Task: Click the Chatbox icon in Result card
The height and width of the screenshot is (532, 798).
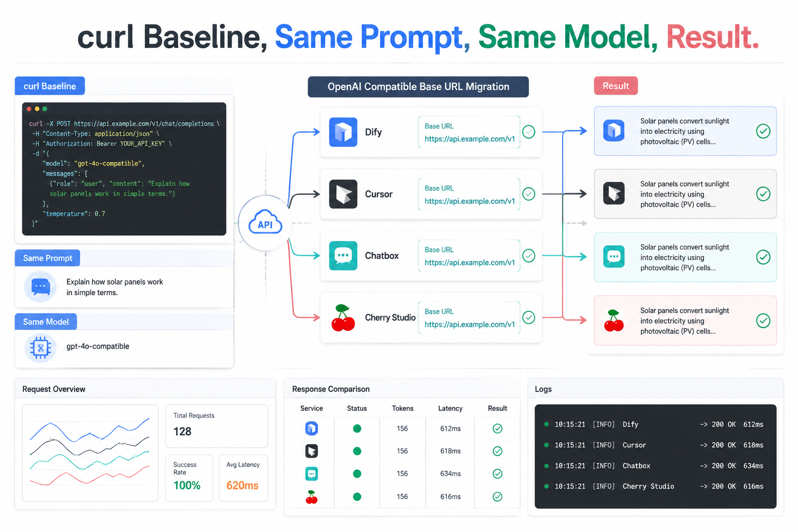Action: pyautogui.click(x=614, y=257)
